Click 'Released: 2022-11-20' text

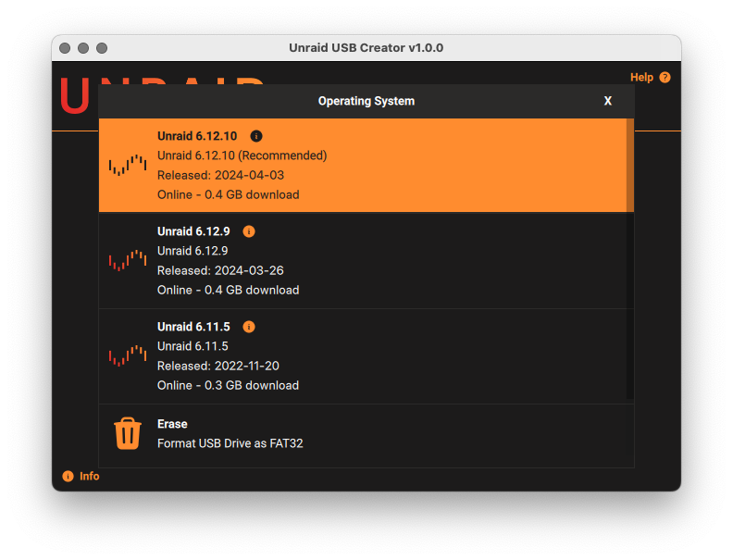click(218, 366)
